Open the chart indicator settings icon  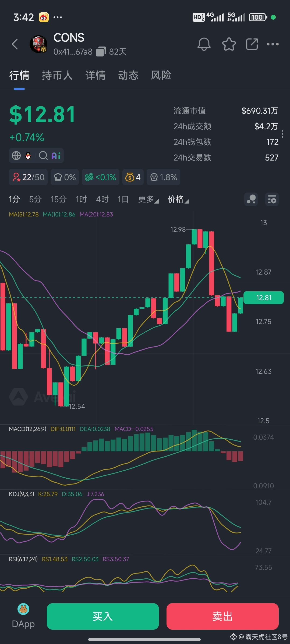[272, 200]
